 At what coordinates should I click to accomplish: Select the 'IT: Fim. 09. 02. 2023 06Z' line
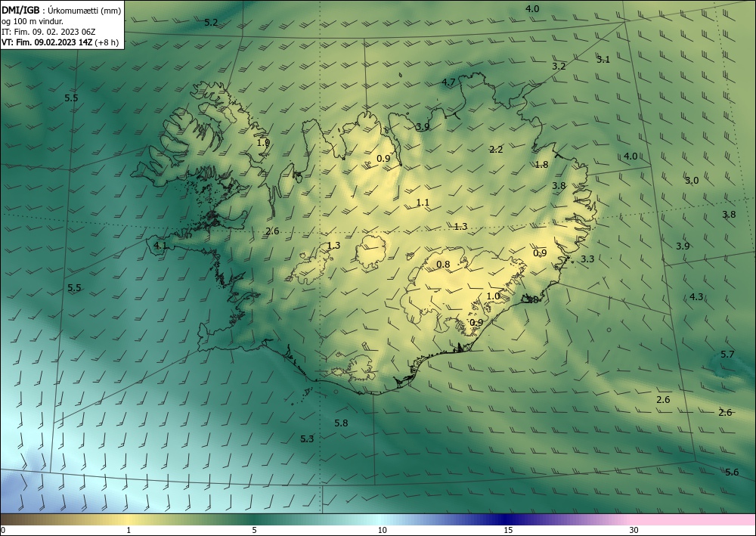click(48, 32)
